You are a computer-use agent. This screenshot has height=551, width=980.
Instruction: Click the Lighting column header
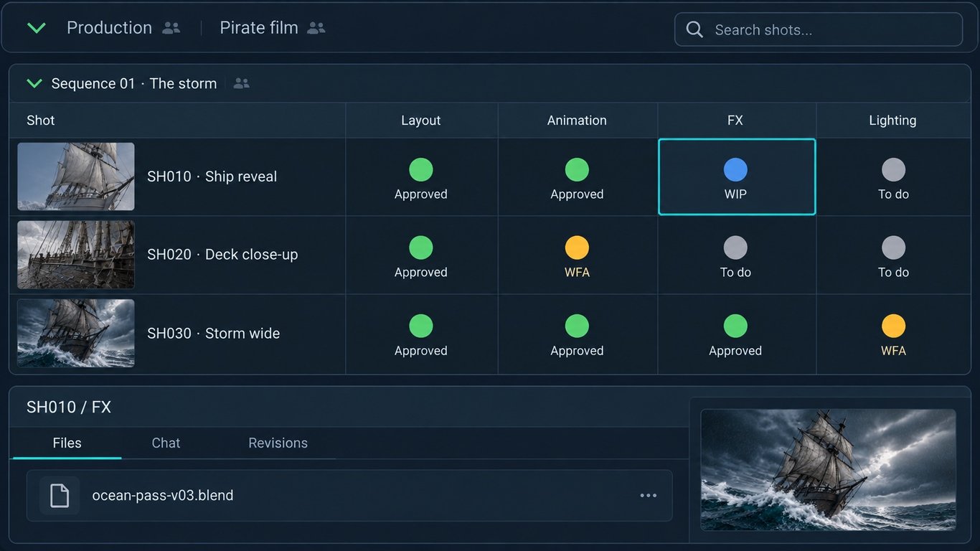(x=892, y=121)
